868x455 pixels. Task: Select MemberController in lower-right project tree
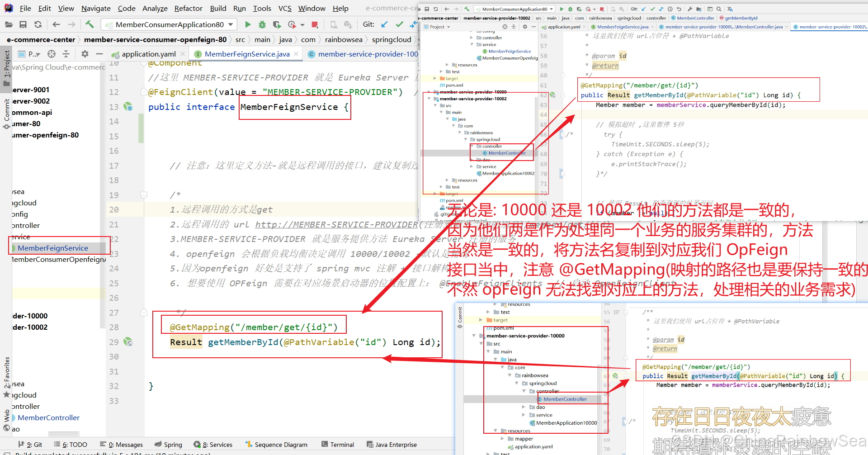pos(565,399)
